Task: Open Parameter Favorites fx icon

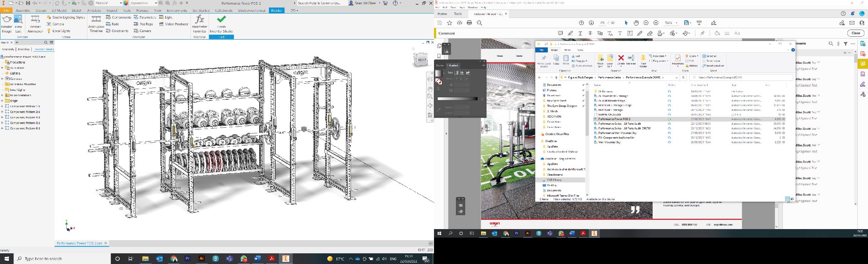Action: coord(200,20)
